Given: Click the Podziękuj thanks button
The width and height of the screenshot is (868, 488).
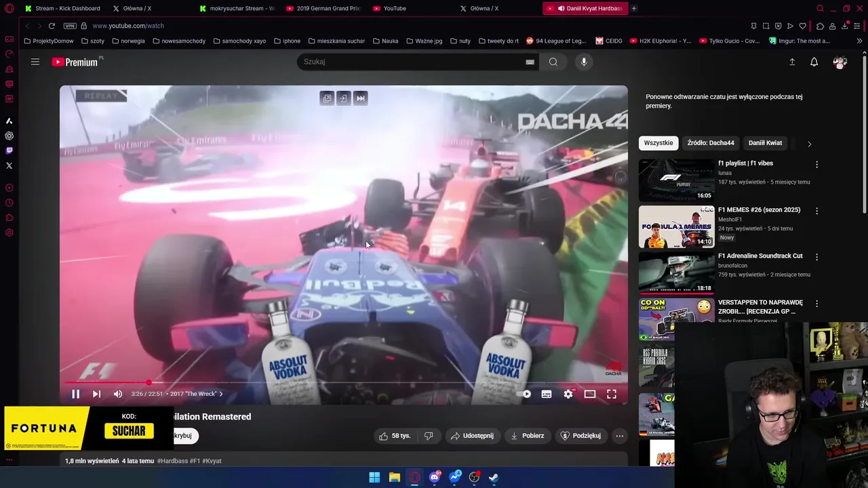Looking at the screenshot, I should click(x=580, y=436).
